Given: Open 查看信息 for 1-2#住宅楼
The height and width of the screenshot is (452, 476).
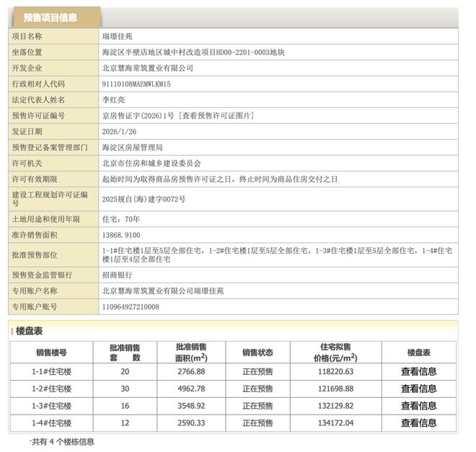Looking at the screenshot, I should click(419, 389).
